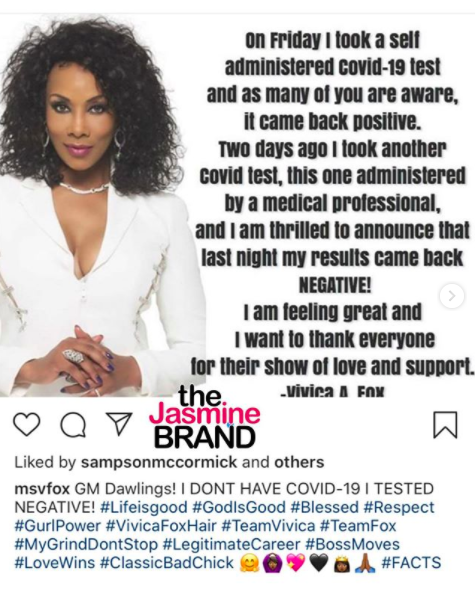Open hashtag #Lifeisgood
This screenshot has height=595, width=475.
click(144, 507)
